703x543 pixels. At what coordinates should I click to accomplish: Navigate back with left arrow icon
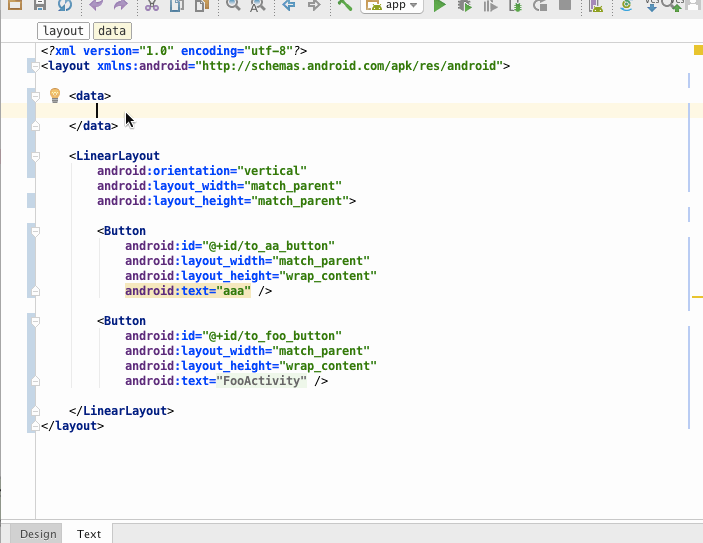tap(289, 4)
